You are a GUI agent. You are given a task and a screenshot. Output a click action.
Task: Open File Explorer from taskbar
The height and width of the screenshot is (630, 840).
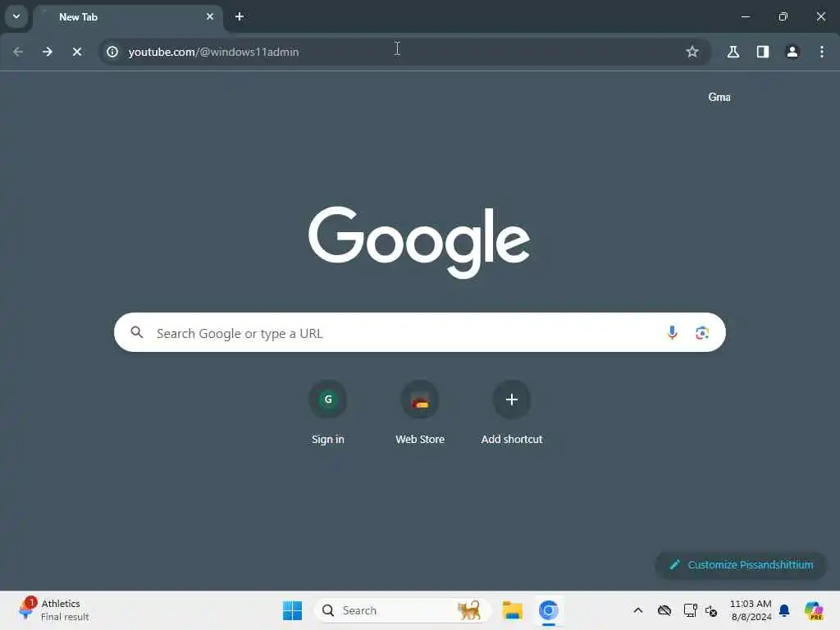point(512,610)
